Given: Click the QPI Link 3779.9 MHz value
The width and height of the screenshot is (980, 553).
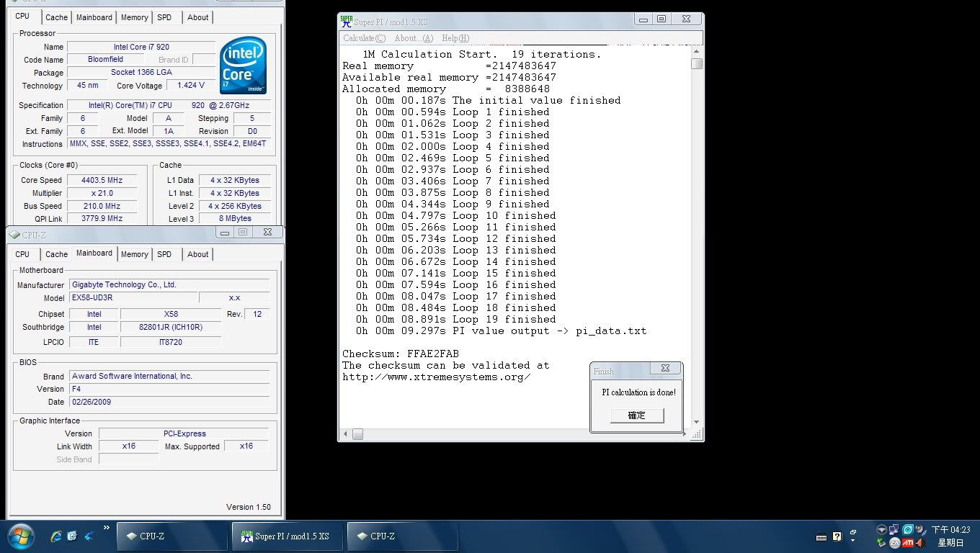Looking at the screenshot, I should (101, 219).
